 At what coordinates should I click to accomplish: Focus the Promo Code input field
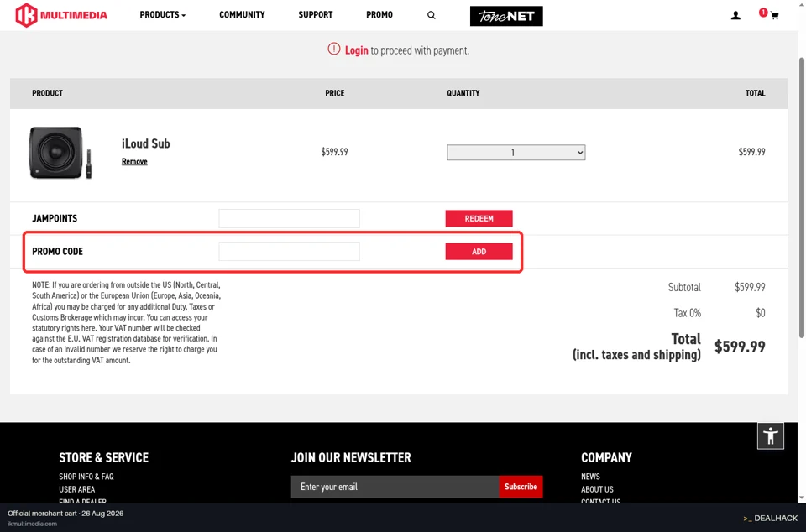[289, 251]
